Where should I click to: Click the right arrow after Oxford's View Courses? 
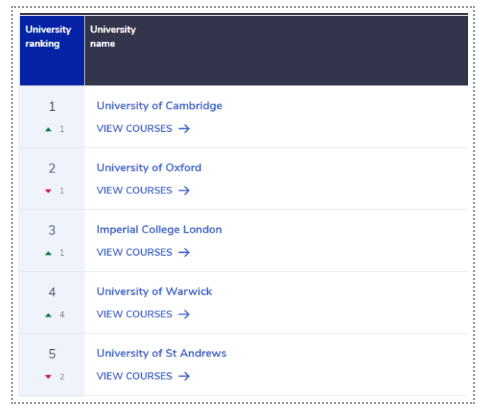coord(184,190)
